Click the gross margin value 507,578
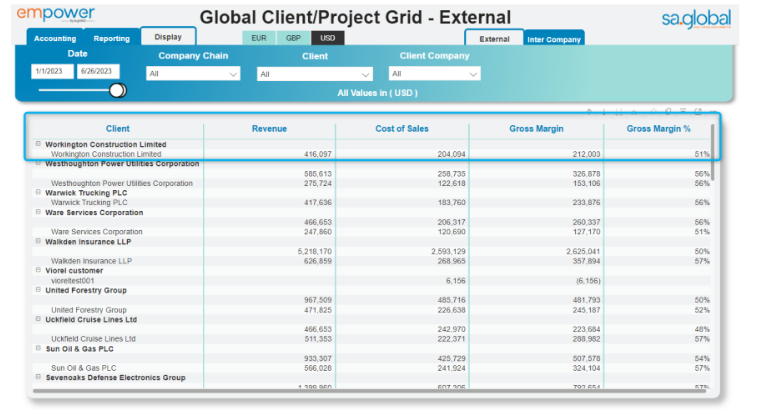This screenshot has height=420, width=760. (x=586, y=358)
